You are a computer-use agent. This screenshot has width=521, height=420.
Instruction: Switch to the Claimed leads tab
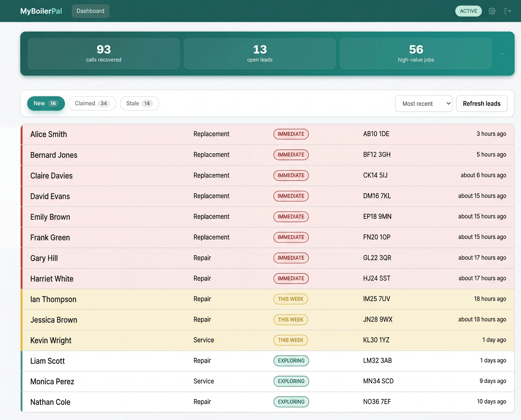(92, 103)
